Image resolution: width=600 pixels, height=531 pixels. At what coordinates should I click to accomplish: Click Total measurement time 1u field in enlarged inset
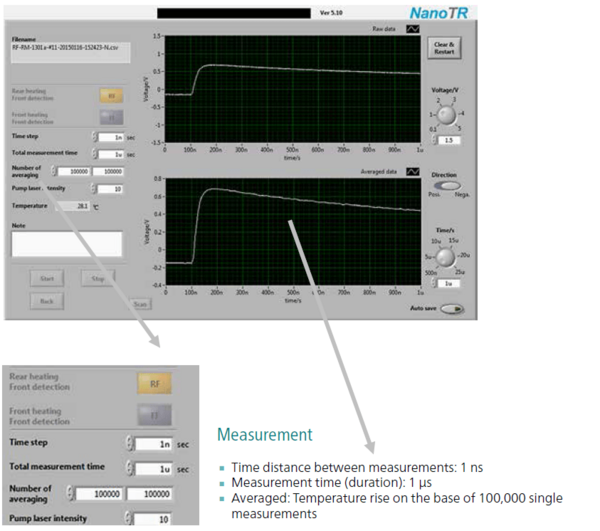point(154,469)
